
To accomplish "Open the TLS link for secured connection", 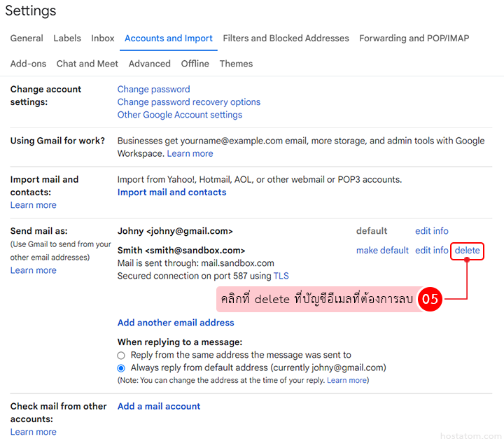I will tap(281, 276).
